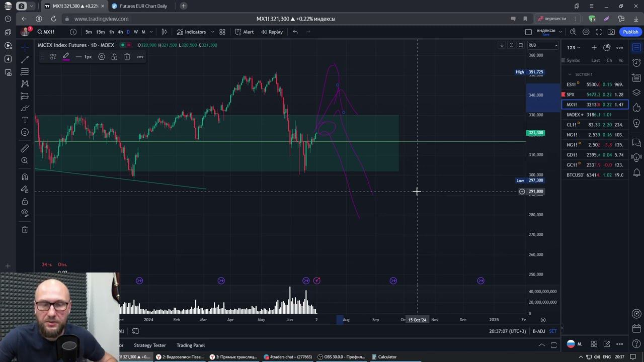Open more options in floating drawing toolbar
The height and width of the screenshot is (362, 644).
(x=140, y=57)
